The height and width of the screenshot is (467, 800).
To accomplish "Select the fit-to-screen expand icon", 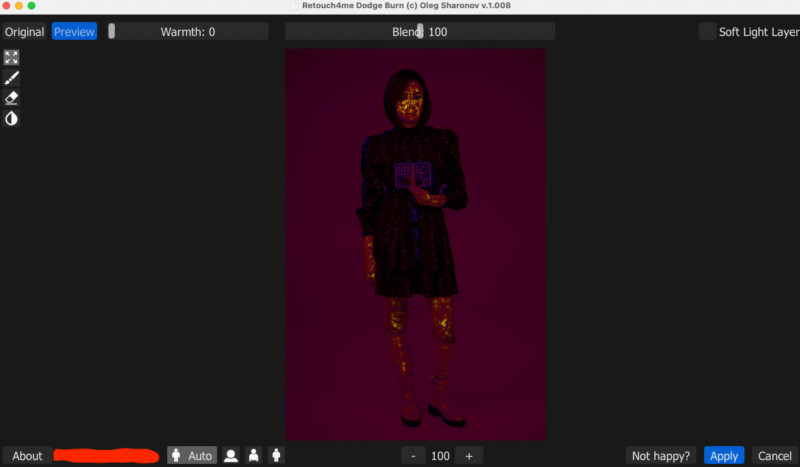I will (11, 57).
